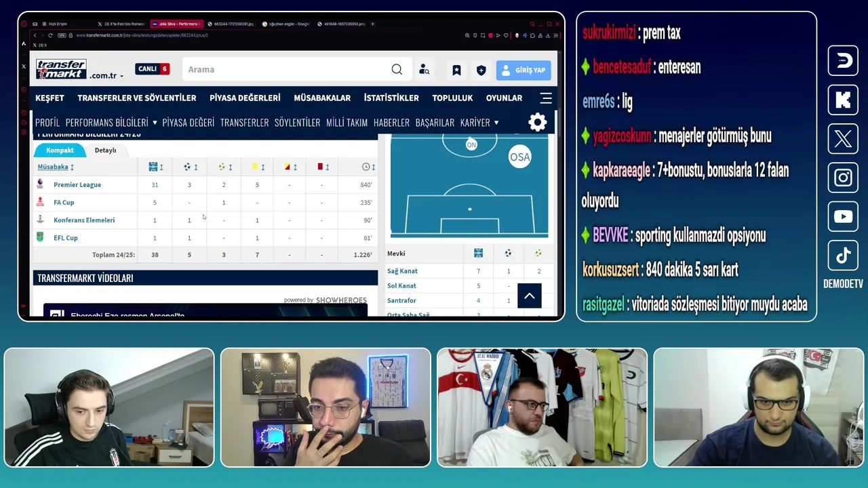Viewport: 868px width, 488px height.
Task: Sort by red card column icon
Action: (x=323, y=167)
